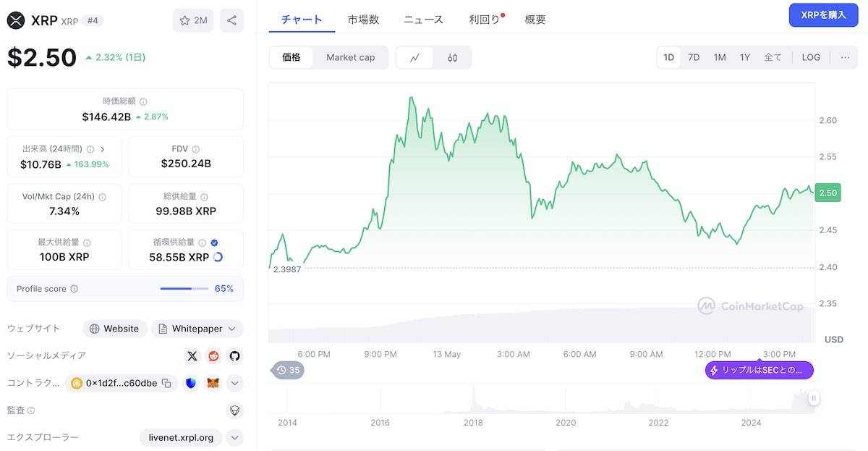Click info icon beside 総供給量
This screenshot has height=451, width=868.
(x=204, y=197)
